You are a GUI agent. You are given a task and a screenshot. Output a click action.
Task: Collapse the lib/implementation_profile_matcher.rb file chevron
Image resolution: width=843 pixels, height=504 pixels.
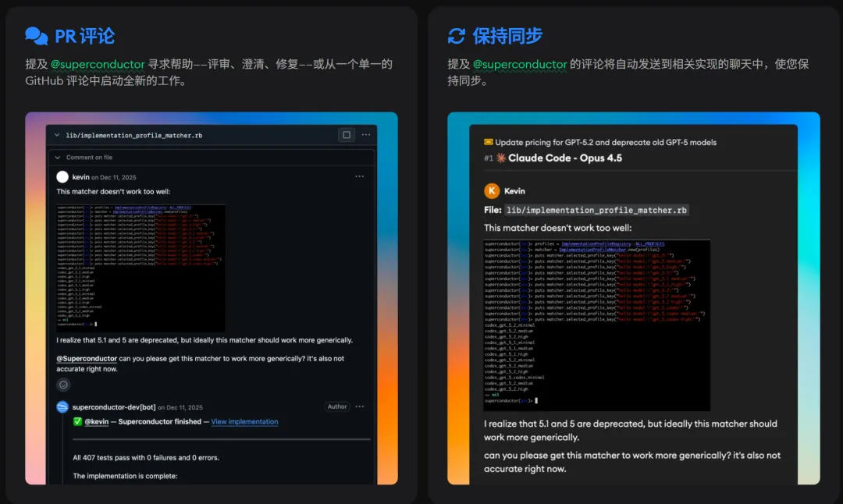click(57, 135)
